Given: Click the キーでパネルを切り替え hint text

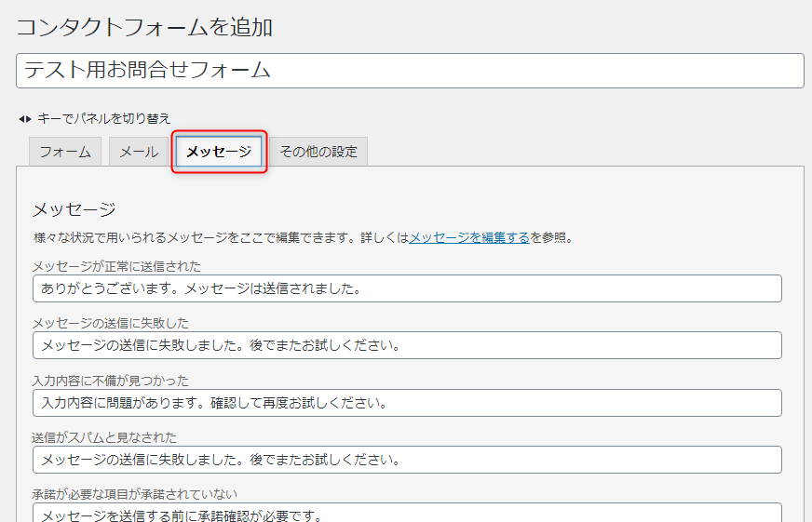Looking at the screenshot, I should click(103, 118).
